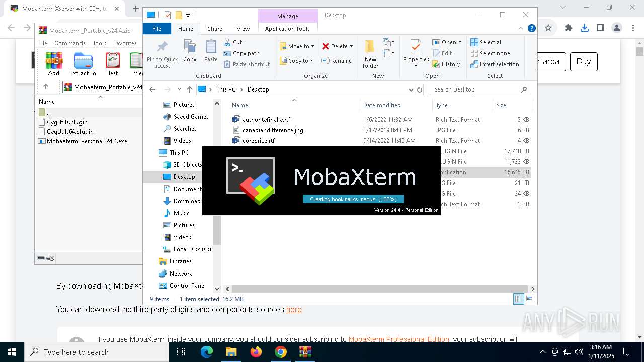This screenshot has height=362, width=644.
Task: Open Chrome Downloads icon in toolbar
Action: point(584,28)
